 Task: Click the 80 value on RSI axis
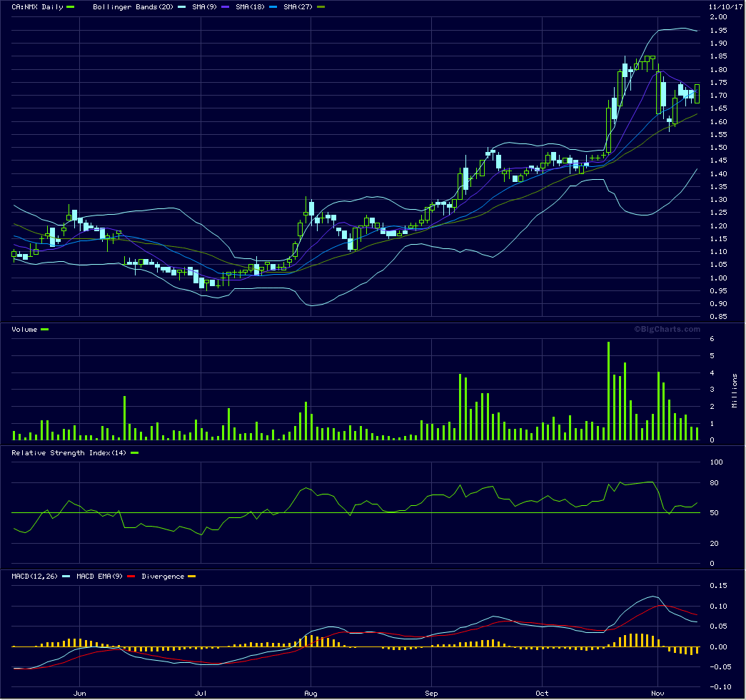click(714, 482)
